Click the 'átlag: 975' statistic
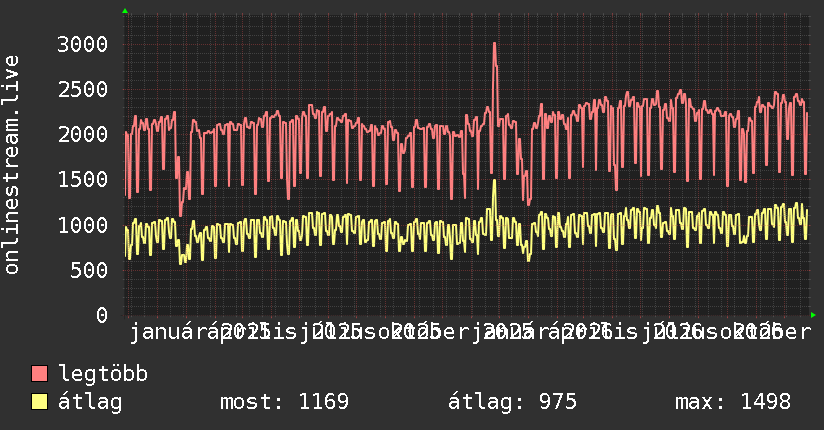This screenshot has width=824, height=430. [512, 402]
